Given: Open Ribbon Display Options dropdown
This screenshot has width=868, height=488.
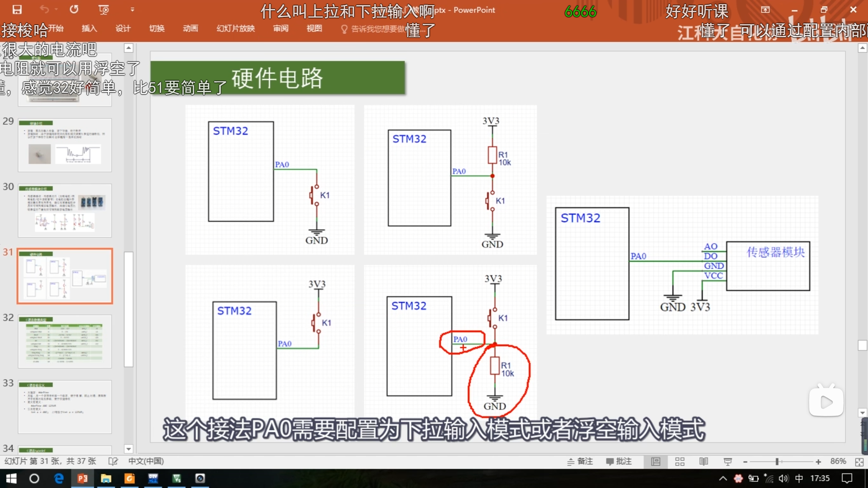Looking at the screenshot, I should coord(765,9).
